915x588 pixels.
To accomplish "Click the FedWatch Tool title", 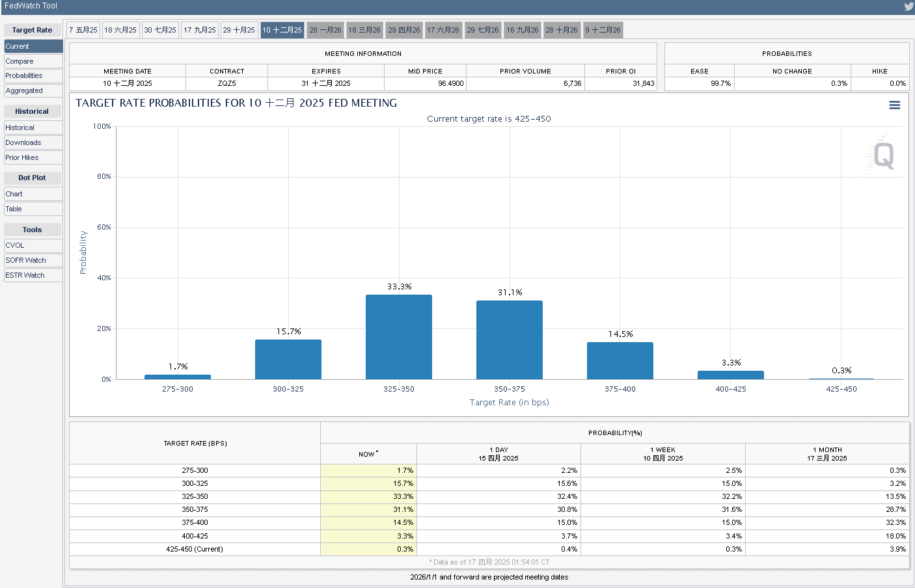I will pos(31,6).
